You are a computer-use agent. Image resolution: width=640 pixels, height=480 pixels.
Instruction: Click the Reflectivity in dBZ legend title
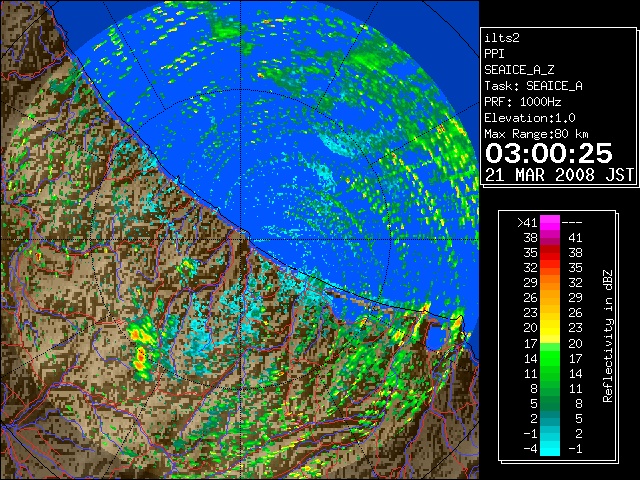pyautogui.click(x=607, y=336)
